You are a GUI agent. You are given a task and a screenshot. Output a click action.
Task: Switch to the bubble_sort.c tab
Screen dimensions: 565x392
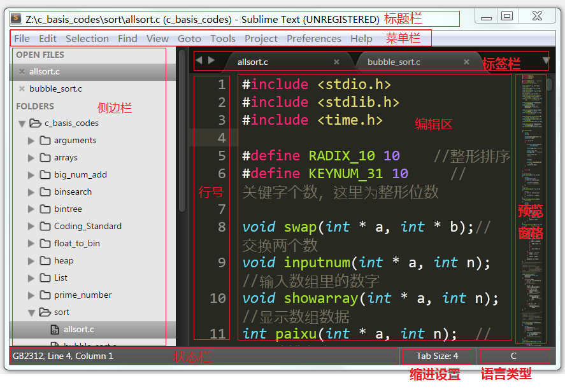(x=394, y=62)
